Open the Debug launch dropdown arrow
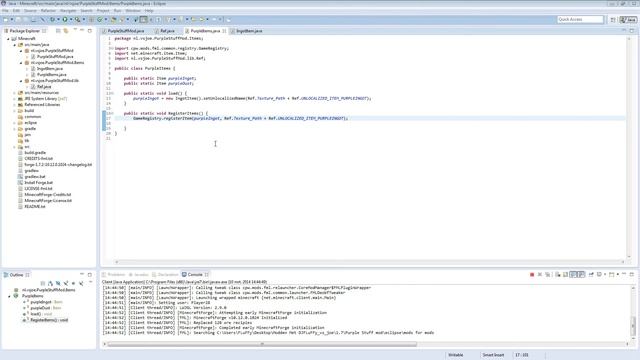The height and width of the screenshot is (360, 640). 58,20
